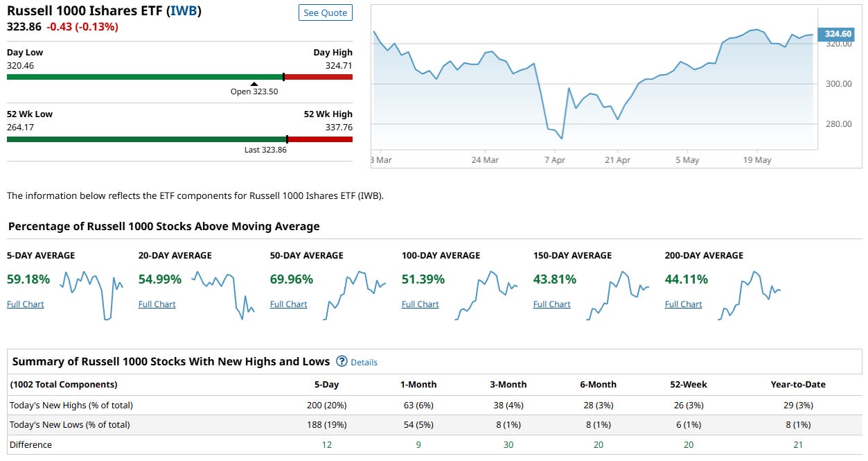Click the Difference value 21
Screen dimensions: 868x461
click(x=798, y=445)
